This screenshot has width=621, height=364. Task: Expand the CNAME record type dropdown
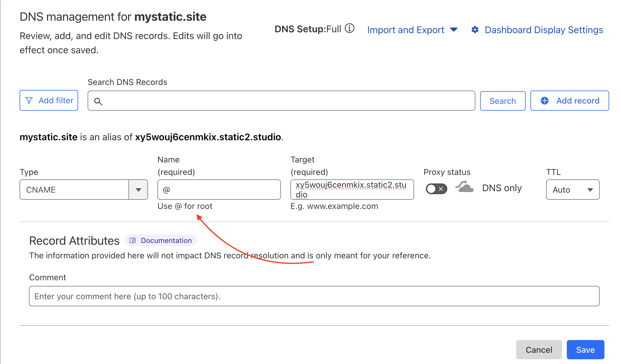(138, 190)
